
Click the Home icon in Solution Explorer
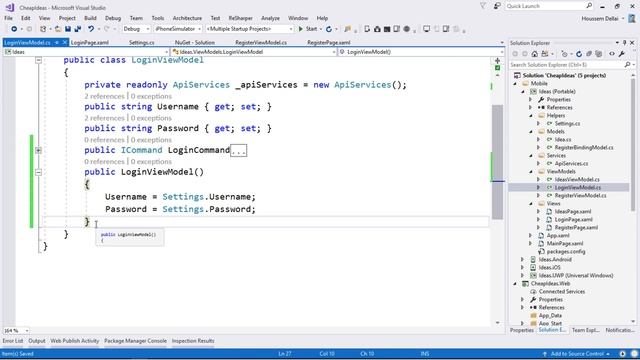(534, 54)
